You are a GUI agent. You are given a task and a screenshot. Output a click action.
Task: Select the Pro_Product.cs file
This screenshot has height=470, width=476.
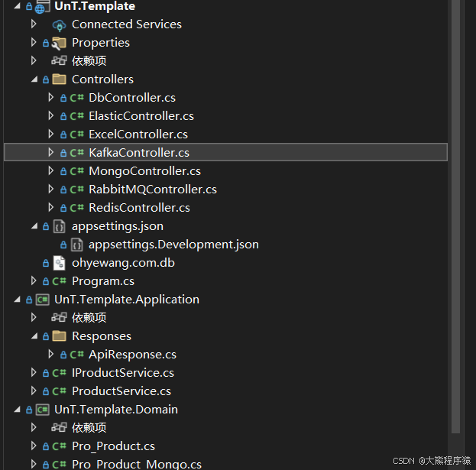coord(113,446)
